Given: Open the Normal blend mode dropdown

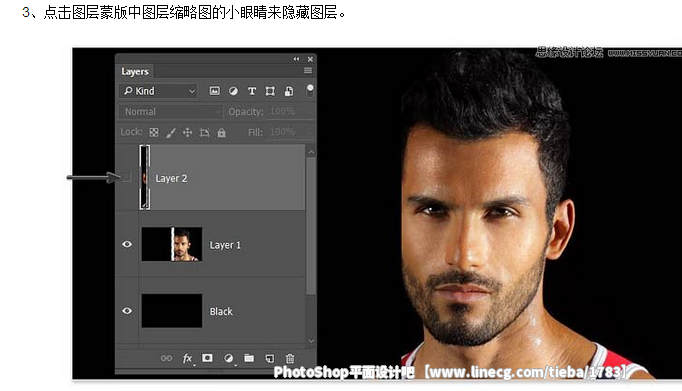Looking at the screenshot, I should coord(170,112).
